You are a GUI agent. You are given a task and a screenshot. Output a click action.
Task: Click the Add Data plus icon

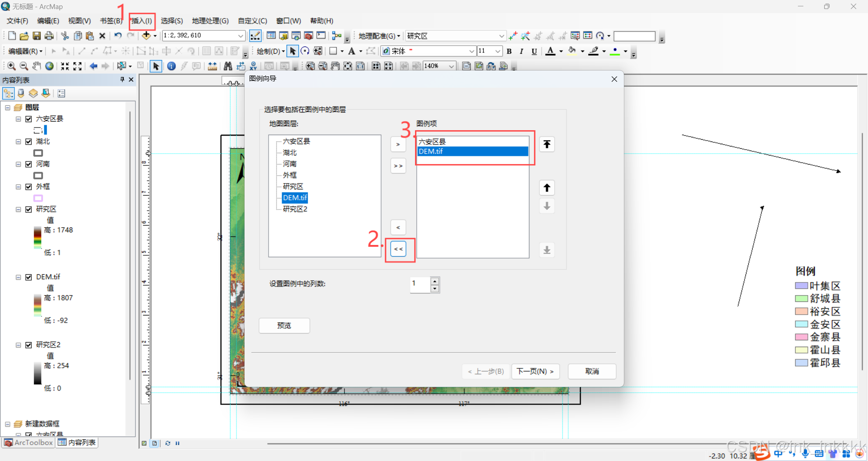146,36
